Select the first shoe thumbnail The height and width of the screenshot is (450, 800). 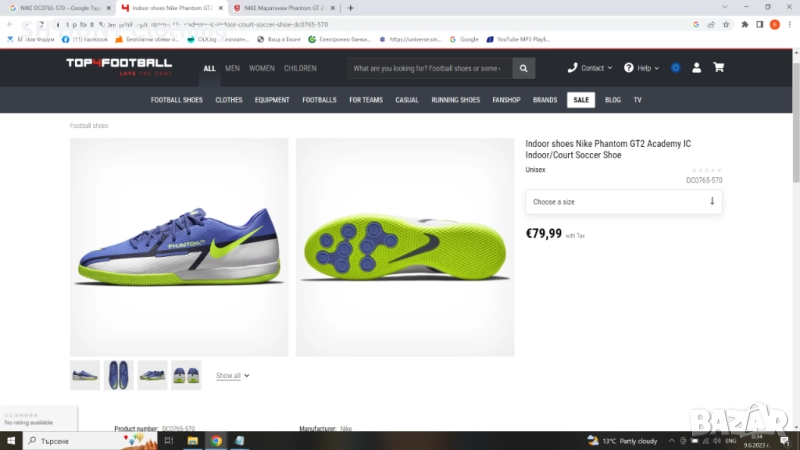click(x=85, y=375)
